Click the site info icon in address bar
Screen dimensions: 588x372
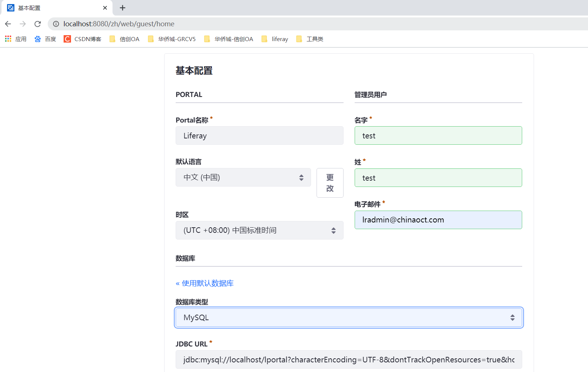pos(56,24)
